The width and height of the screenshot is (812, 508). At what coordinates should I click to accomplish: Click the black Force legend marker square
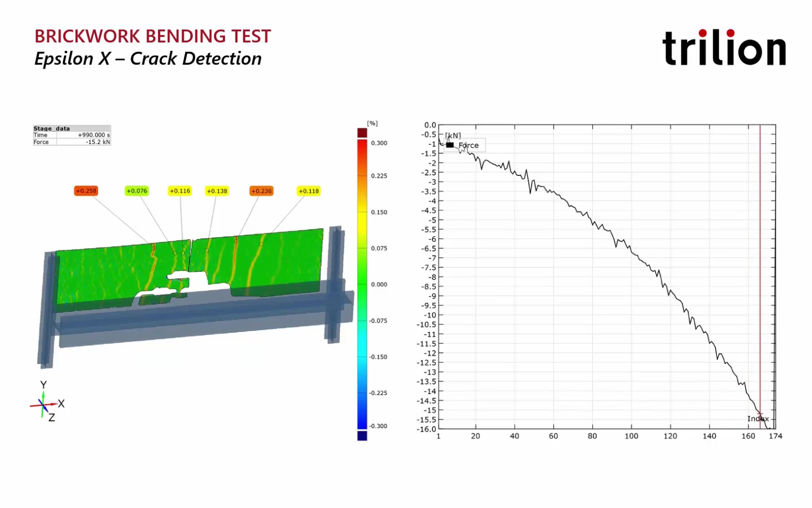click(450, 145)
